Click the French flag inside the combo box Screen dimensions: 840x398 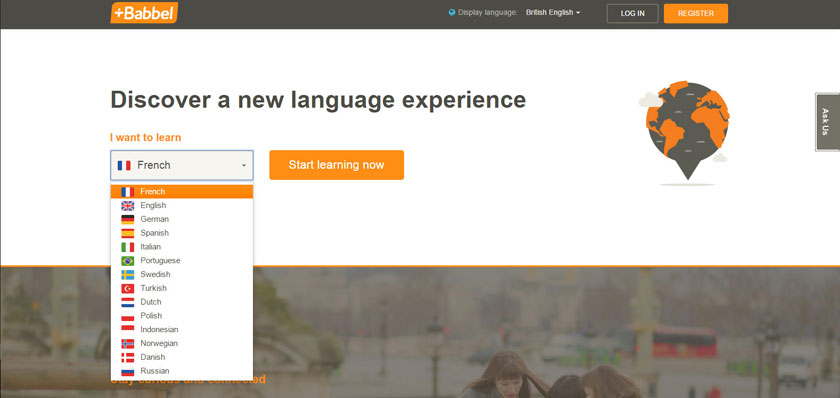pyautogui.click(x=124, y=166)
